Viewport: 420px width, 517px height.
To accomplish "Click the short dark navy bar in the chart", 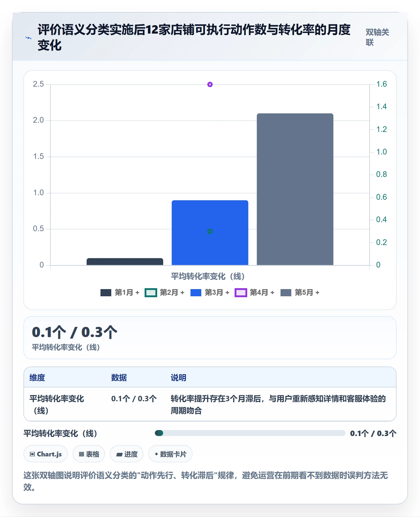I will [x=125, y=261].
